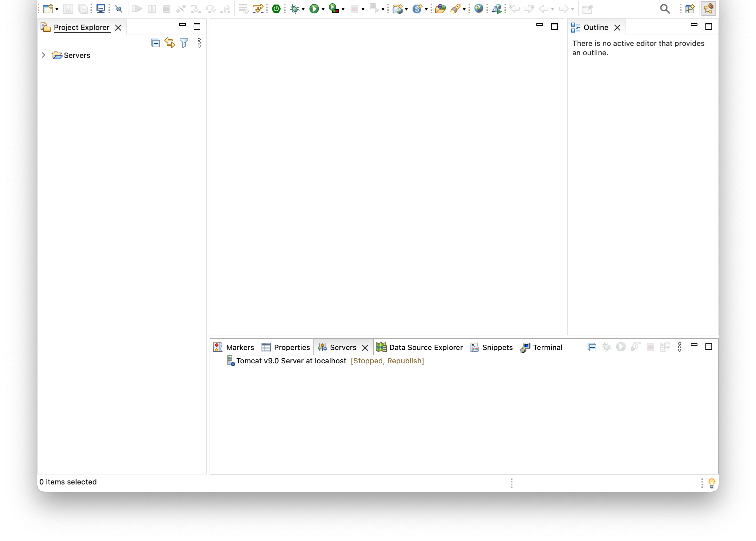Click the Step Into icon

tap(196, 9)
